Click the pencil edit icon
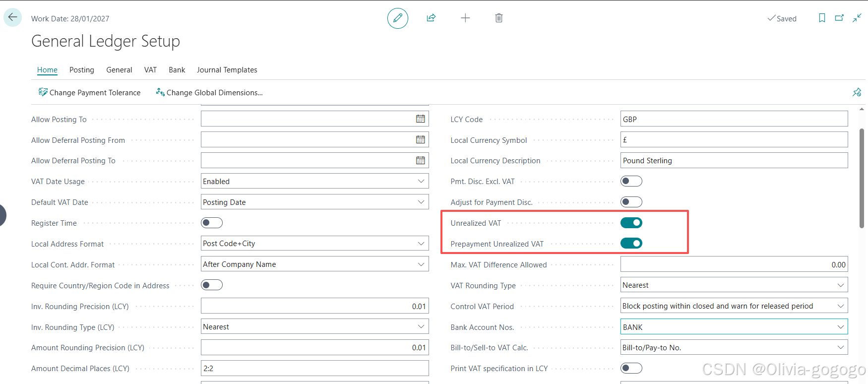The image size is (868, 384). [398, 18]
